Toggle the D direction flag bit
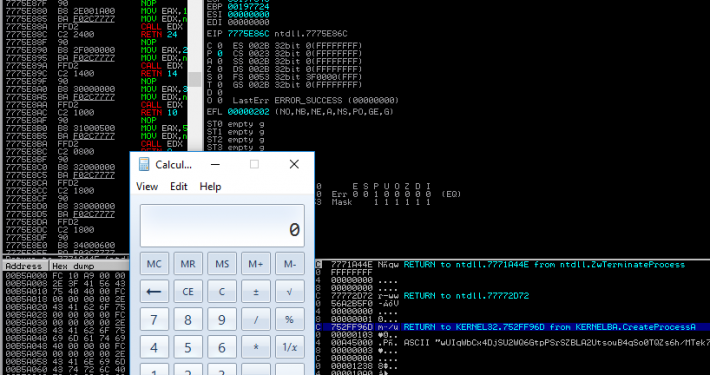Screen dimensions: 710x375 coord(220,92)
